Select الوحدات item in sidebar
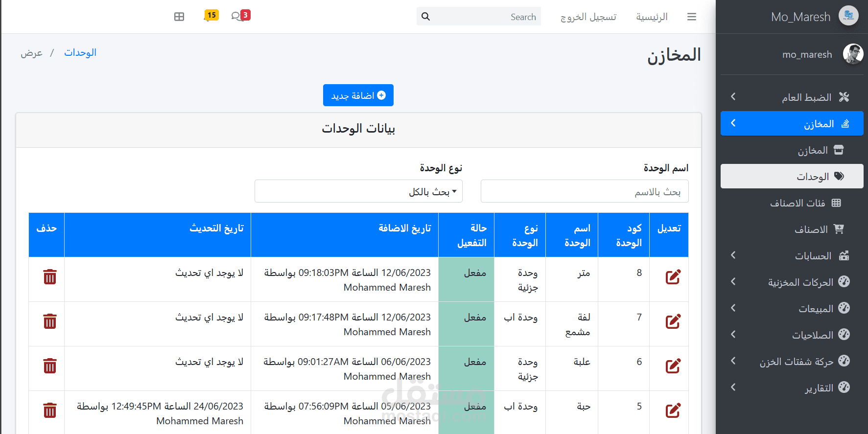868x434 pixels. [x=792, y=176]
